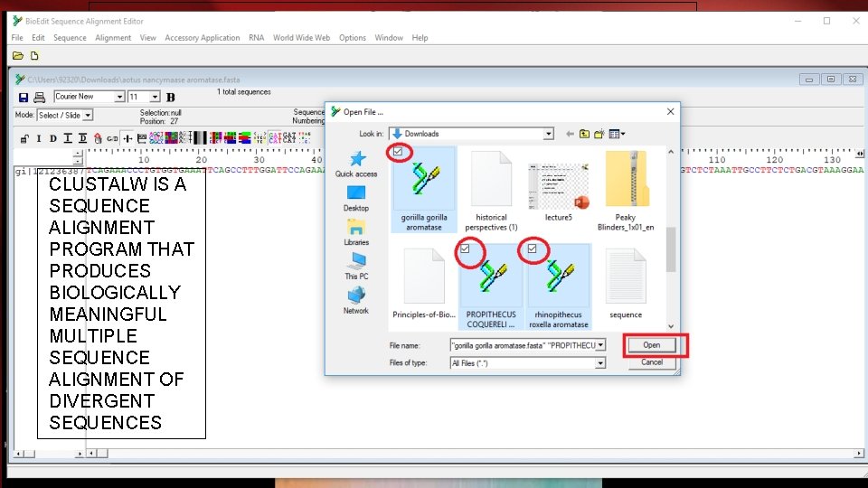Uncheck the PROPITHECUS COQUERELI file checkbox
Screen dimensions: 868x488
[465, 249]
